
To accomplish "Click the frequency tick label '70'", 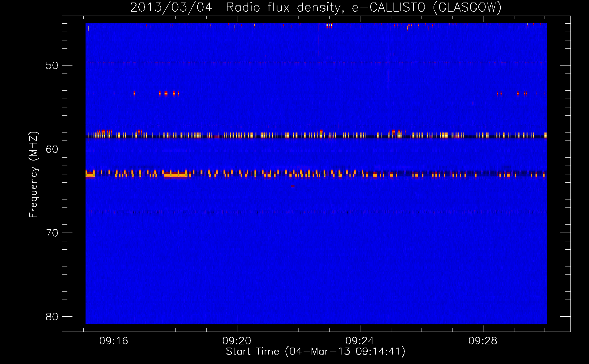I will 52,233.
